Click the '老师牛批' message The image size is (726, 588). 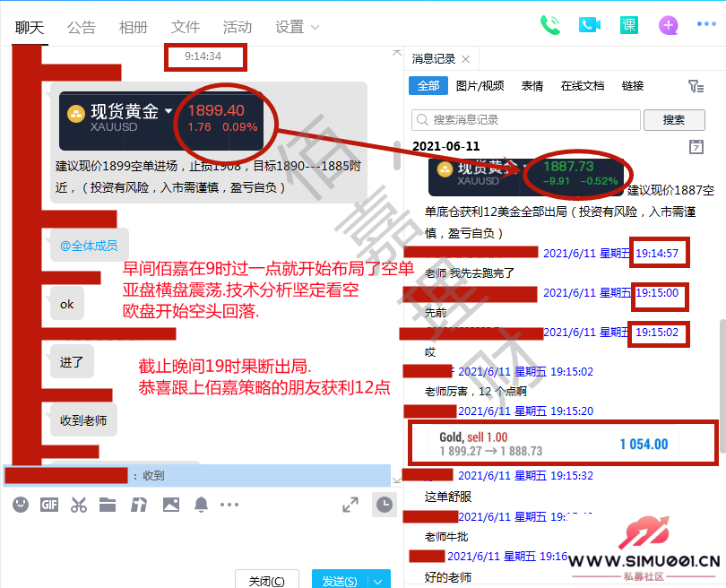tap(446, 537)
